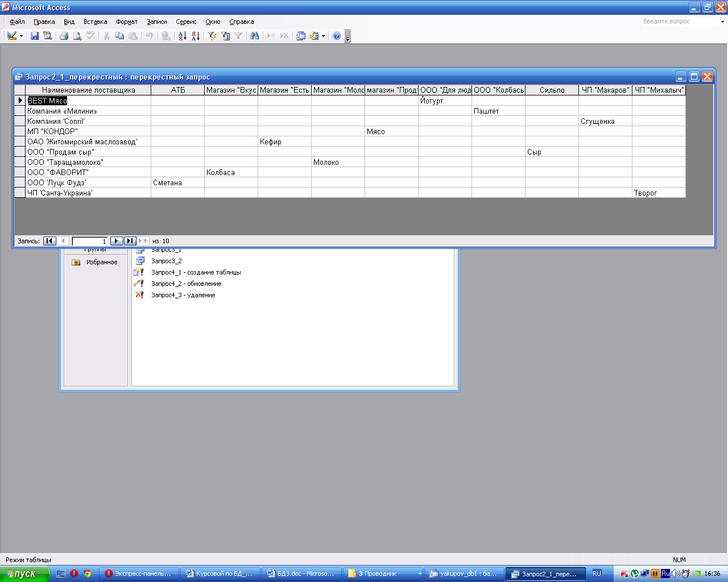Switch to 'БД3.doc' Word taskbar item

click(303, 573)
